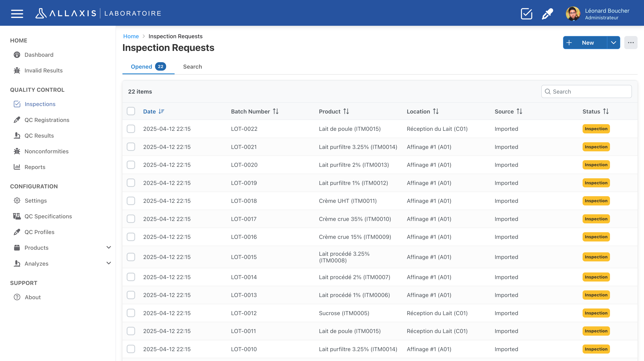
Task: Open QC Specifications flask item
Action: [x=48, y=216]
